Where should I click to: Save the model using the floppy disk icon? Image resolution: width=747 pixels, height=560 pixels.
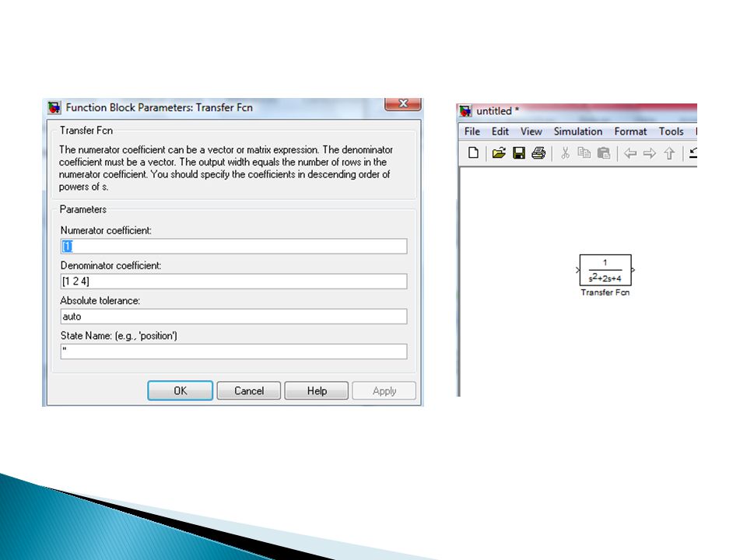[x=518, y=153]
